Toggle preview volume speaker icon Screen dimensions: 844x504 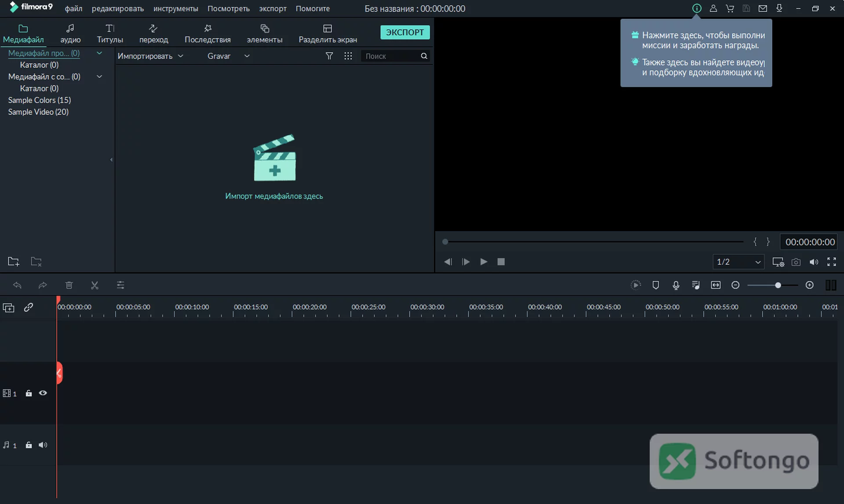(814, 262)
